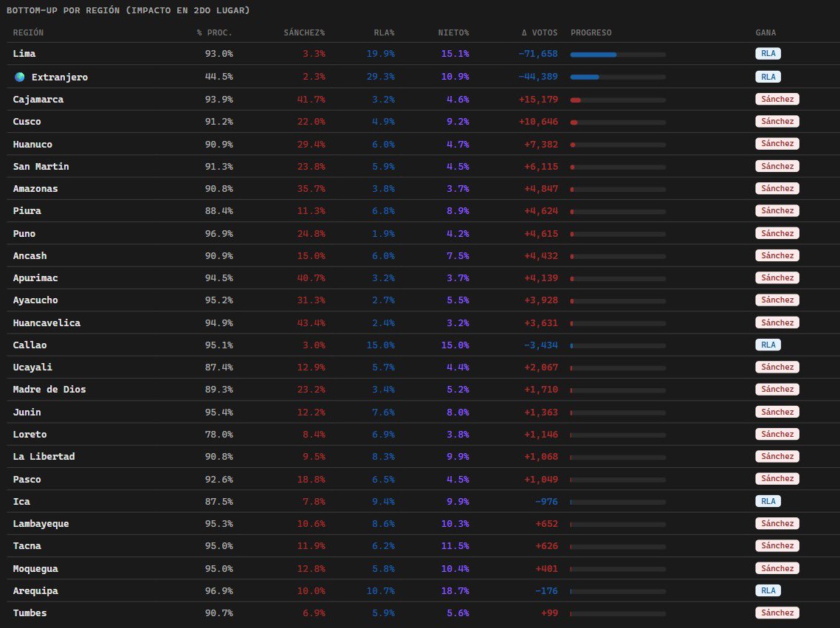Click the Sánchez badge in Tumbes row

tap(777, 613)
